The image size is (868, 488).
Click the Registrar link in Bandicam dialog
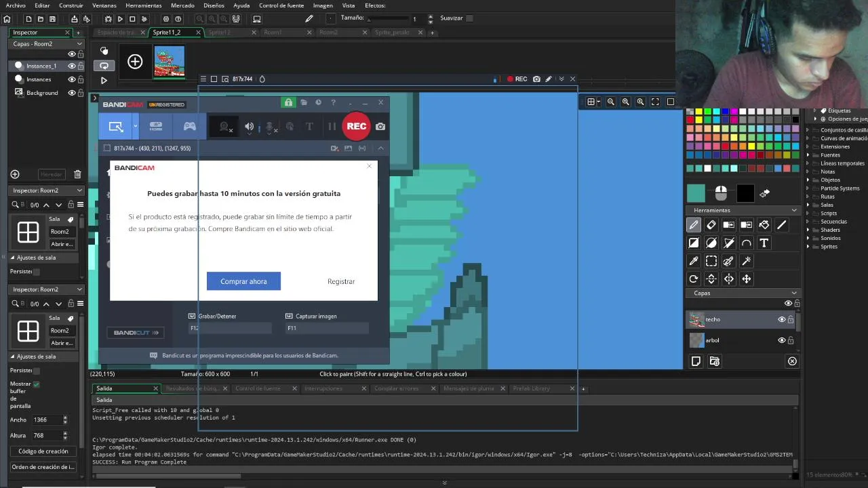coord(341,281)
